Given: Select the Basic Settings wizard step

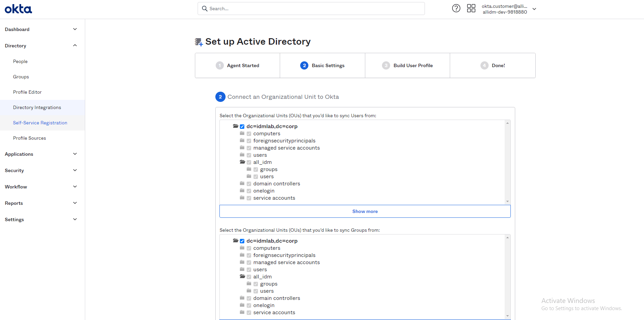Looking at the screenshot, I should point(322,65).
